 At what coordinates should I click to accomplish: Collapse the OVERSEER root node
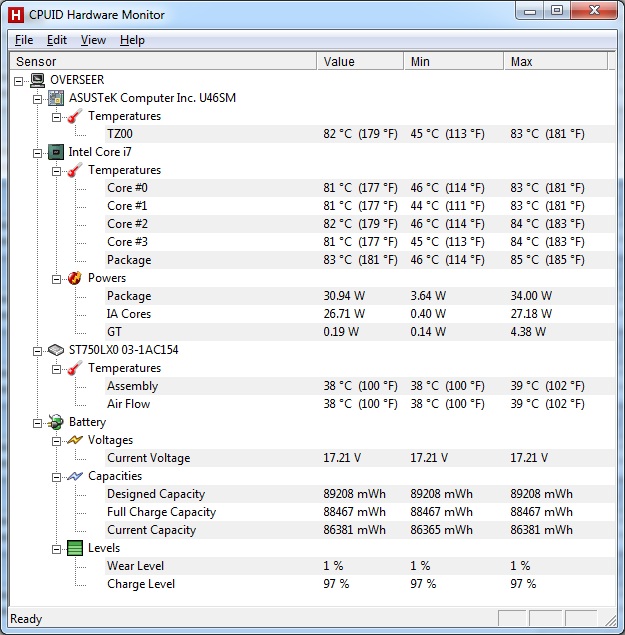(x=18, y=81)
